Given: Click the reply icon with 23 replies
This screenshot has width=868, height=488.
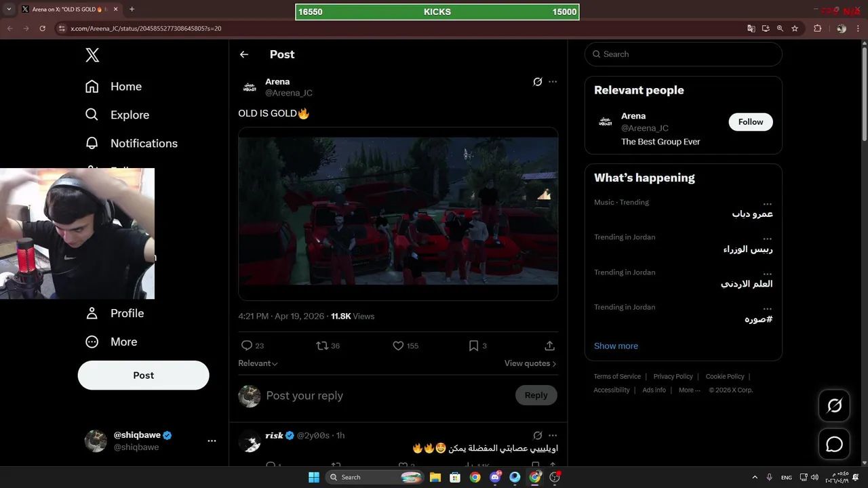Looking at the screenshot, I should coord(247,346).
